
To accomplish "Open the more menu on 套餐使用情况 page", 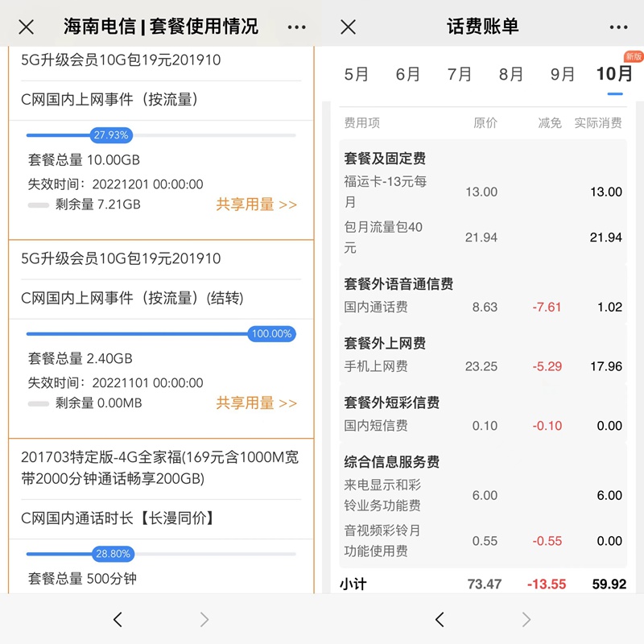I will tap(296, 27).
